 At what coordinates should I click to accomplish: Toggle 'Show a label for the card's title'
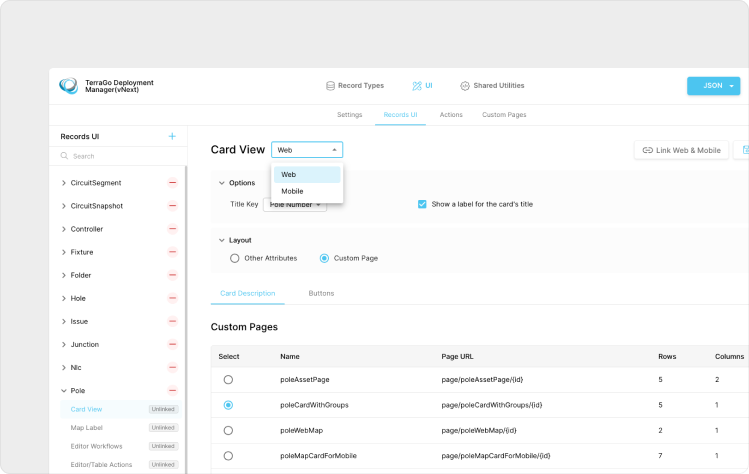coord(422,204)
